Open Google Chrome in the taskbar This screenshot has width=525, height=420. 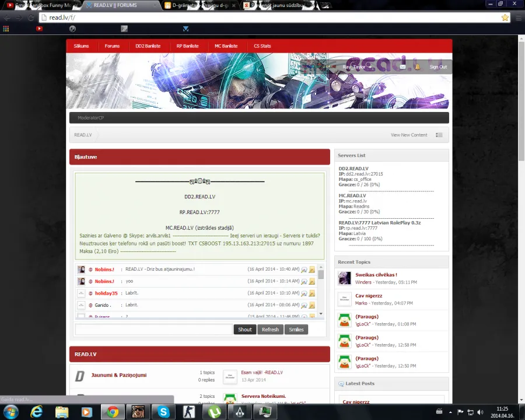coord(113,412)
